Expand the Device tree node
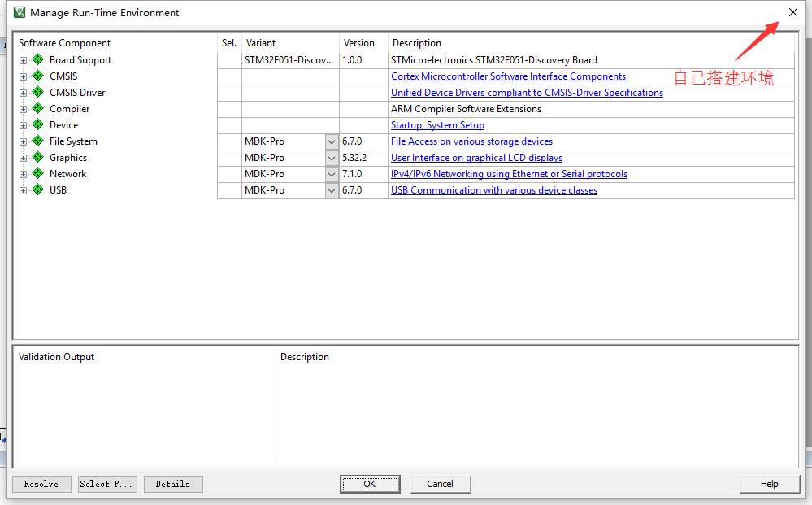Viewport: 812px width, 505px height. click(23, 125)
